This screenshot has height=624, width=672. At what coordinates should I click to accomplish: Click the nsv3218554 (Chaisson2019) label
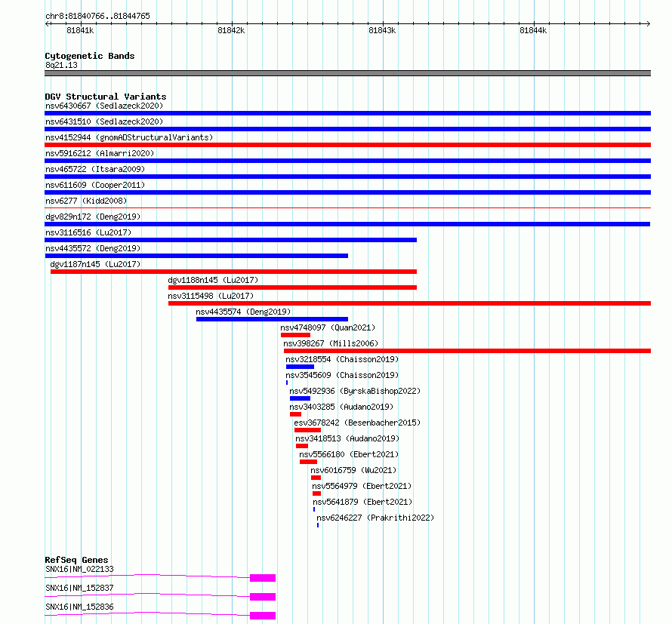click(x=342, y=359)
